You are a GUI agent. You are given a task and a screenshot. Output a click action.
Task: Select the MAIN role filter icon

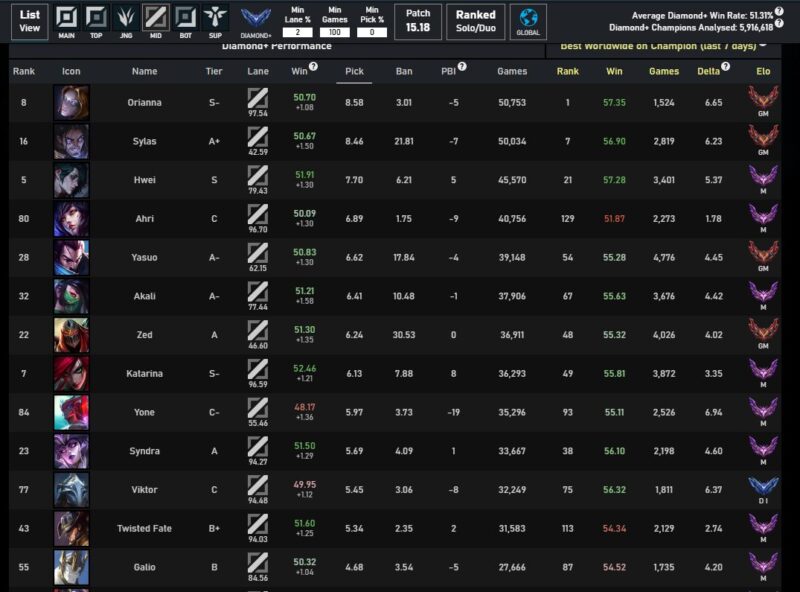point(66,18)
